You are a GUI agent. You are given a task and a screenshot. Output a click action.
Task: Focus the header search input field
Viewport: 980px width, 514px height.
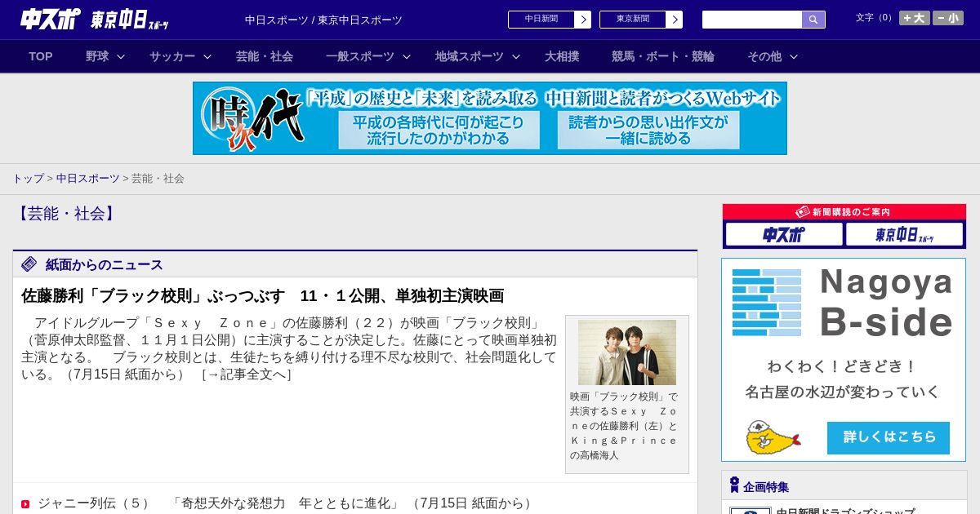(x=752, y=20)
